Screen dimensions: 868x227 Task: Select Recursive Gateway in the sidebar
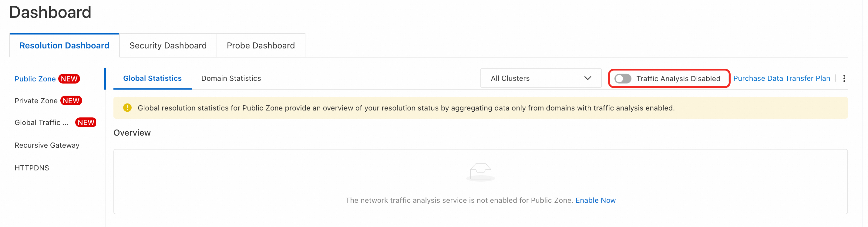point(47,145)
